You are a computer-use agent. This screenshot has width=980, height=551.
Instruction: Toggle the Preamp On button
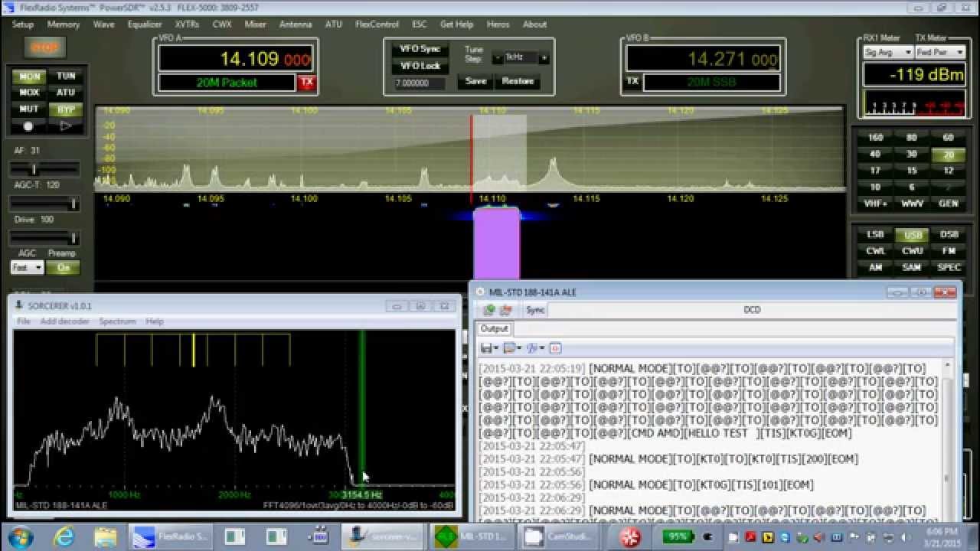pyautogui.click(x=62, y=268)
